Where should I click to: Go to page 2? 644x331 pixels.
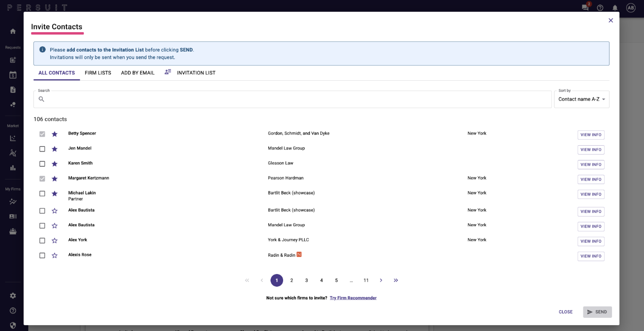[292, 280]
